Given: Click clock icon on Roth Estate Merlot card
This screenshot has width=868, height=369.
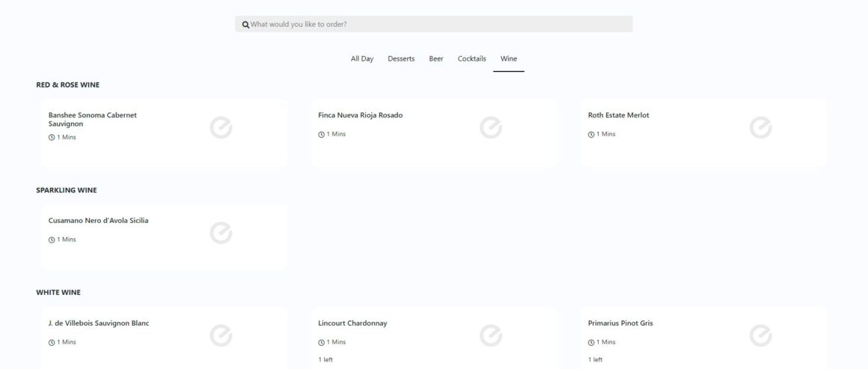Looking at the screenshot, I should point(591,135).
